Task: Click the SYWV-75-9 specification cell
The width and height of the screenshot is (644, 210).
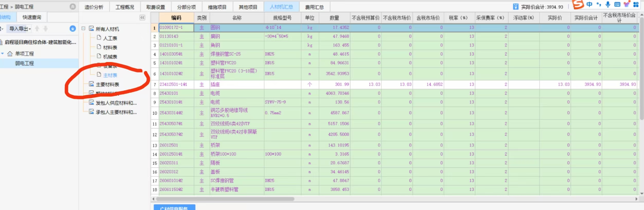Action: click(x=282, y=102)
